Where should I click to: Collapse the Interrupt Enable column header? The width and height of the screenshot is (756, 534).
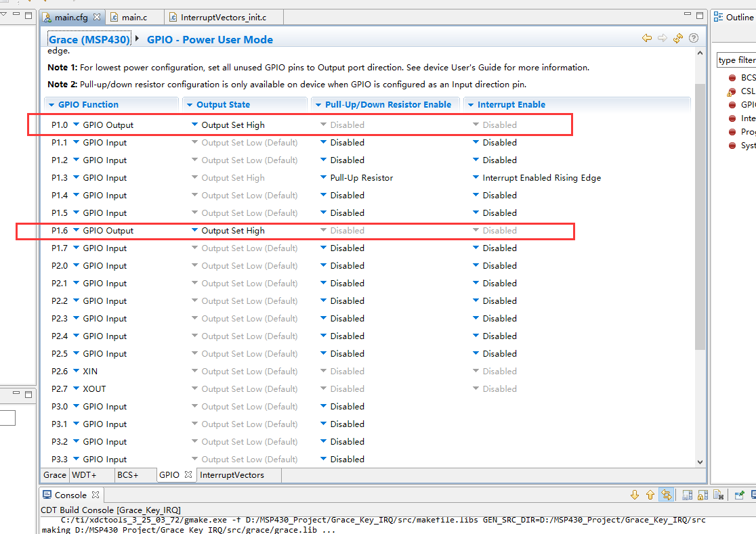[471, 104]
